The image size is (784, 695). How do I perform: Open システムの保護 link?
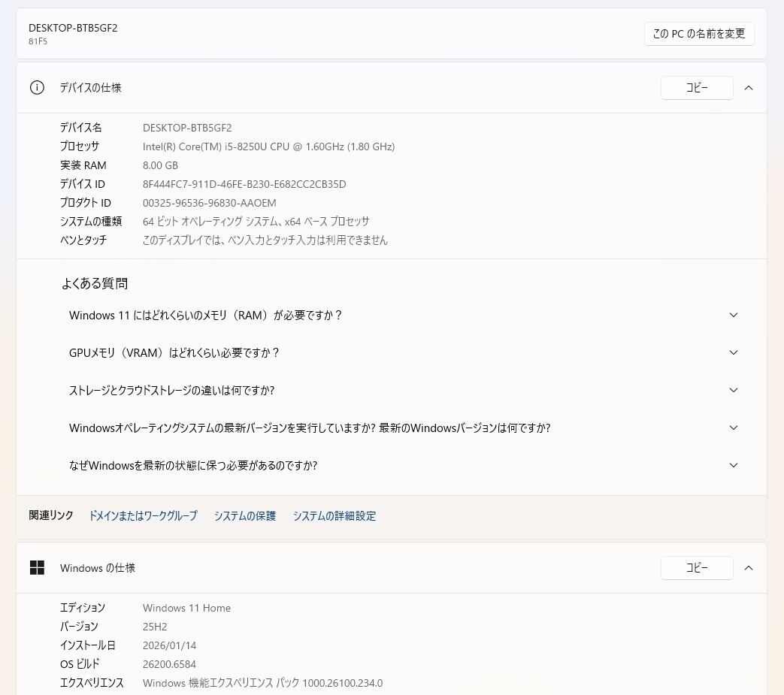pyautogui.click(x=245, y=515)
